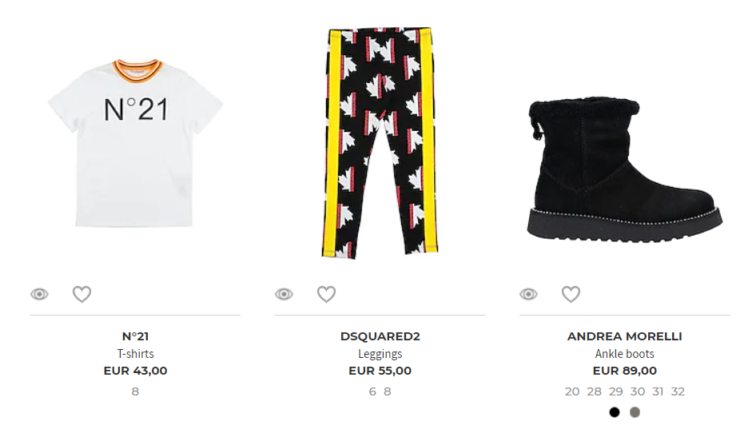
Task: Open quick view for DSQUARED2 leggings
Action: pos(284,294)
